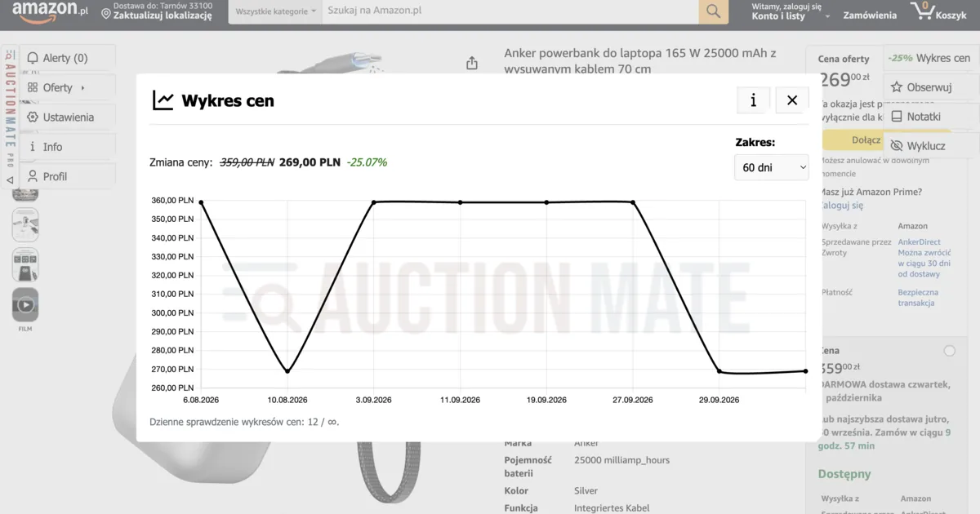980x514 pixels.
Task: Click the search magnifier button
Action: (714, 11)
